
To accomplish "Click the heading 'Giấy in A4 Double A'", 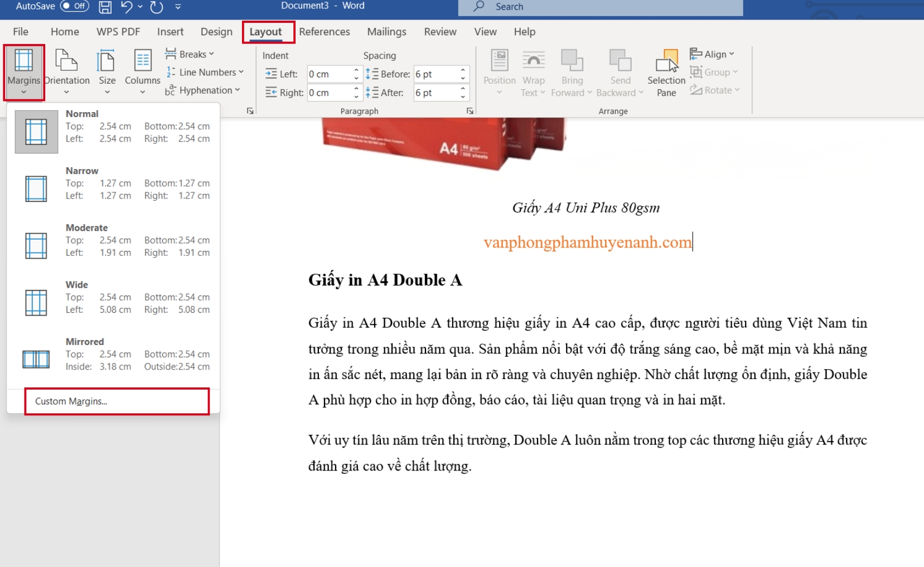I will (385, 280).
